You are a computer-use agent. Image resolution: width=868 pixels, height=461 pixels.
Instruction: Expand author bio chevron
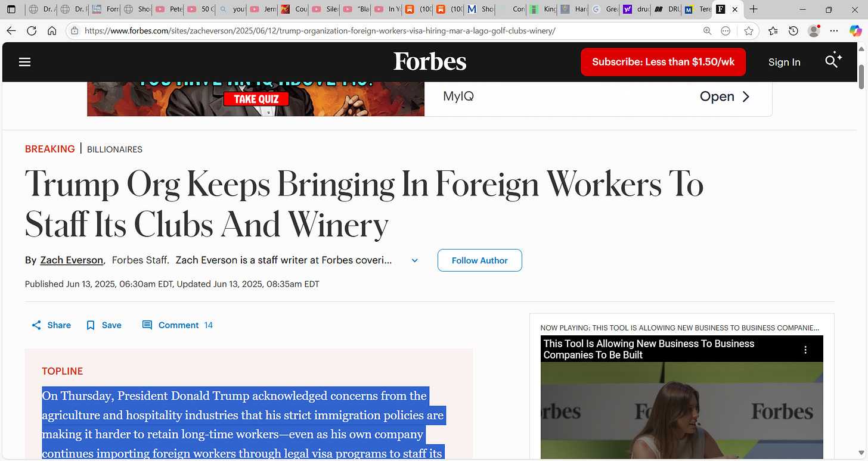pos(415,260)
